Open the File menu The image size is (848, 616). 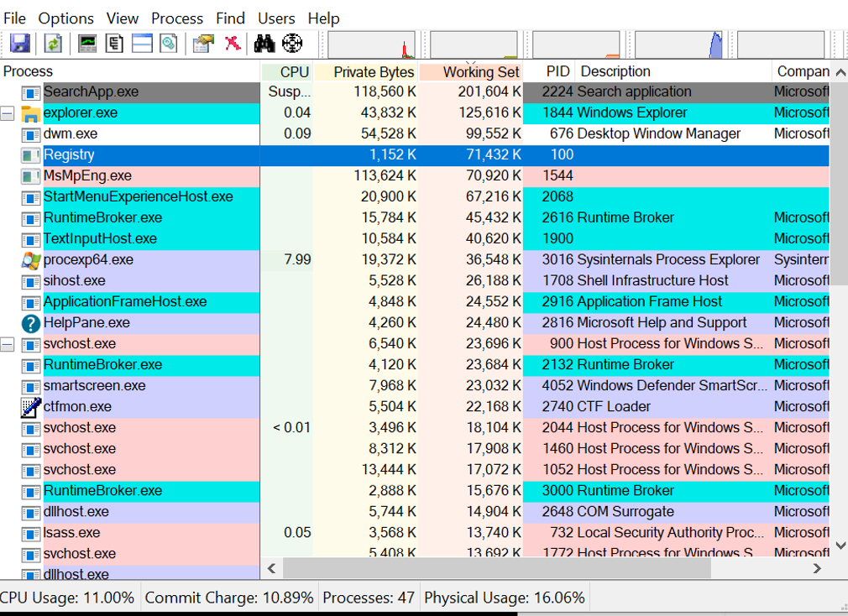14,18
